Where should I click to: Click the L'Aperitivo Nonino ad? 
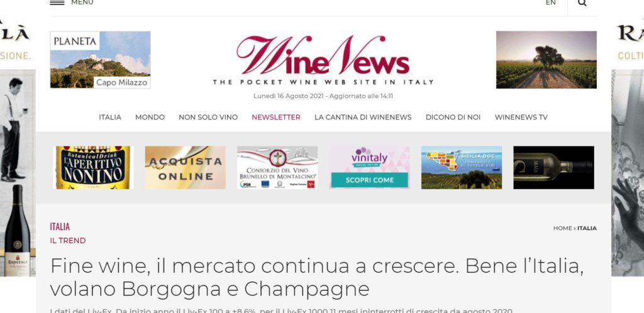click(93, 167)
